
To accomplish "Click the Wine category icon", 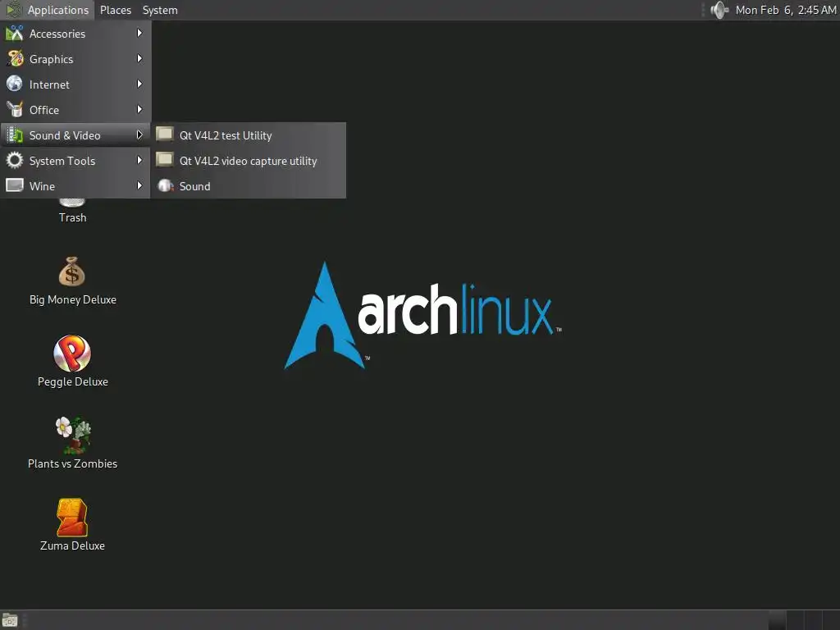I will click(x=15, y=185).
